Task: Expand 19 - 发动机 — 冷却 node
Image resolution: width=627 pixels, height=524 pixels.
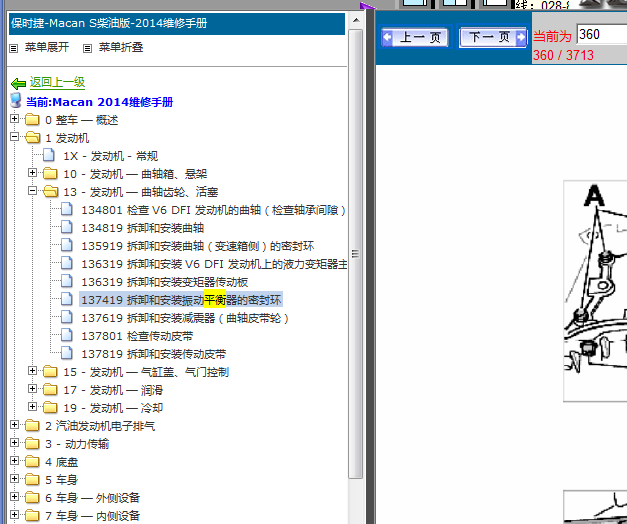Action: (x=32, y=407)
